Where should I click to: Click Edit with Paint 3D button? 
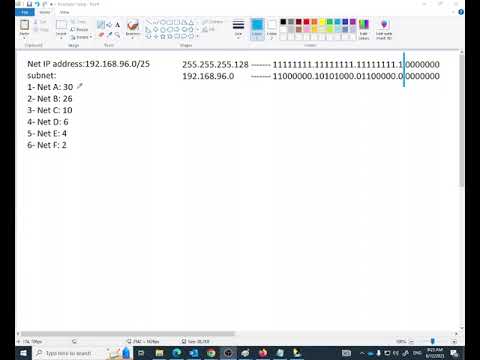point(384,29)
